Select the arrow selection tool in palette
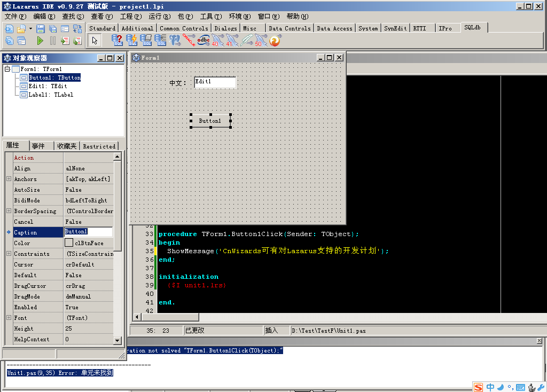Viewport: 547px width, 392px height. (95, 41)
